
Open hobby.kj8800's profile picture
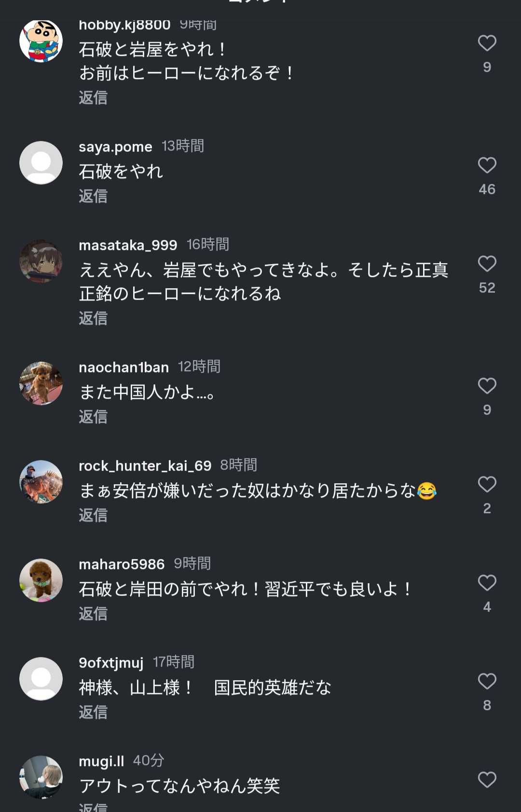(41, 41)
